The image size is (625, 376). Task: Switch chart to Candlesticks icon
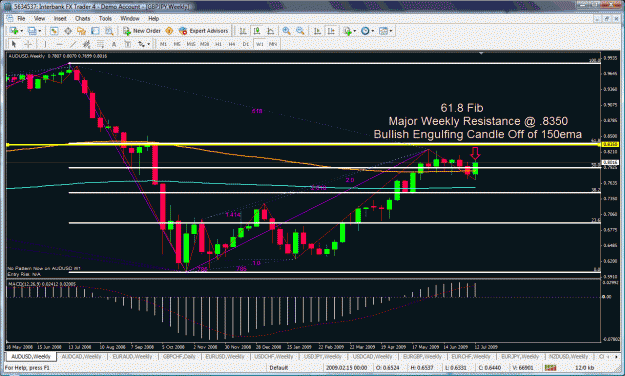coord(257,31)
